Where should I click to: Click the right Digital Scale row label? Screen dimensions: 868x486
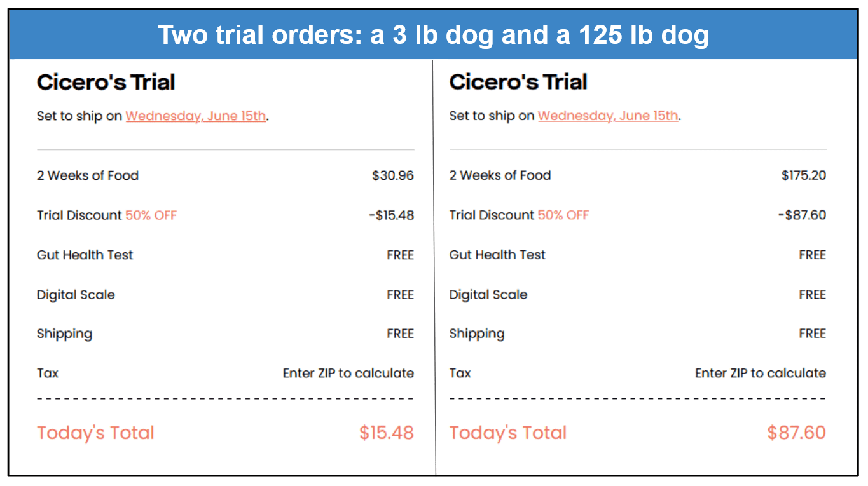coord(488,295)
